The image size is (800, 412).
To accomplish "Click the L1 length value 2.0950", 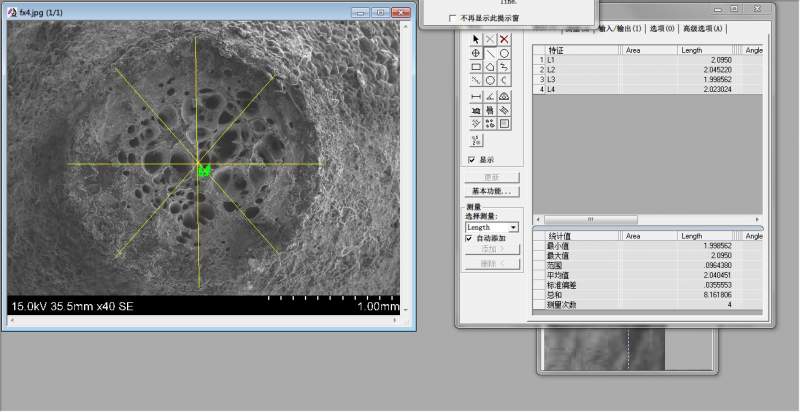I will (721, 60).
